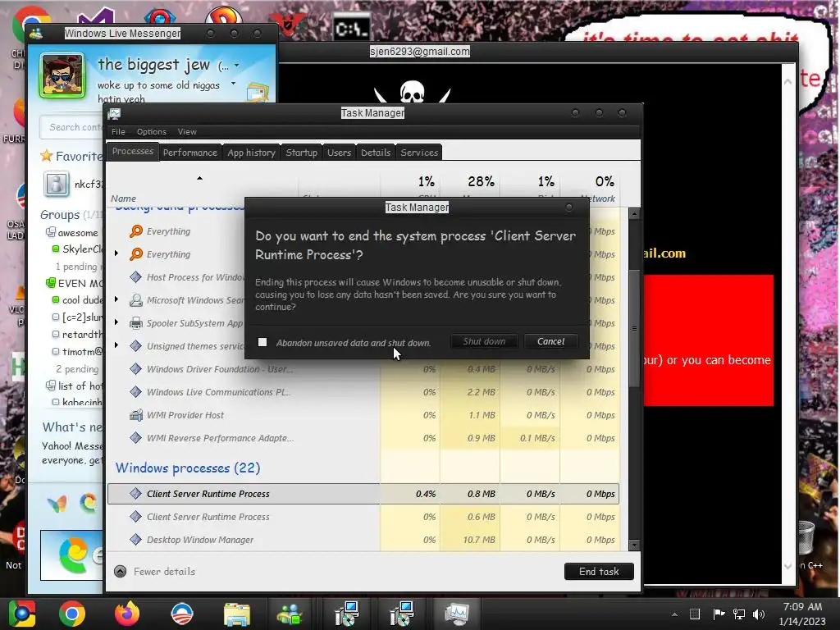Click the WMI Provider Host icon
Screen dimensions: 840x630
[136, 415]
